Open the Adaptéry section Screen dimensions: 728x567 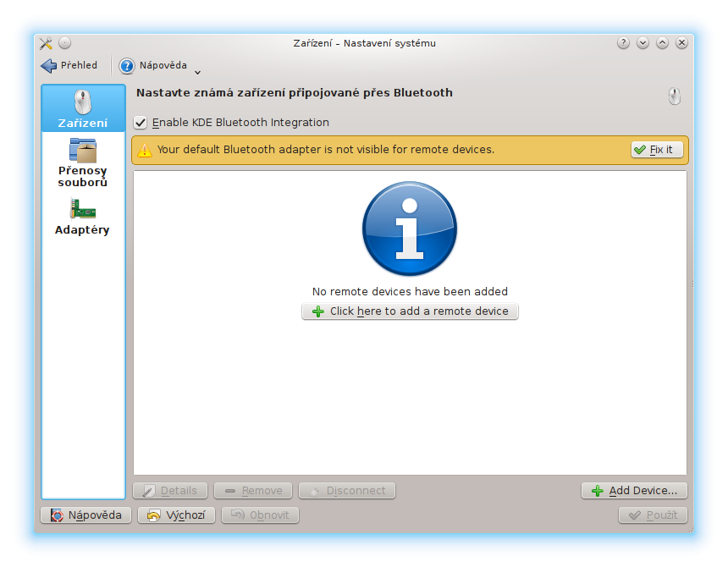pyautogui.click(x=82, y=217)
